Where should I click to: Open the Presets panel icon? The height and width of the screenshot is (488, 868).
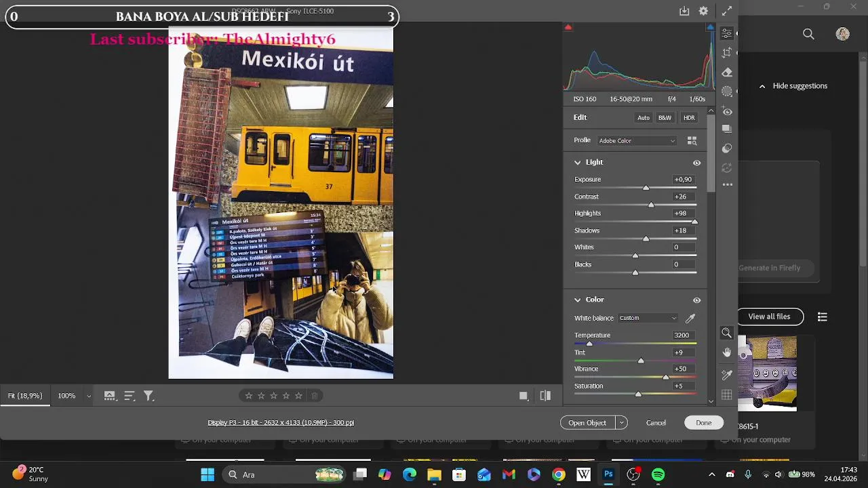tap(726, 148)
